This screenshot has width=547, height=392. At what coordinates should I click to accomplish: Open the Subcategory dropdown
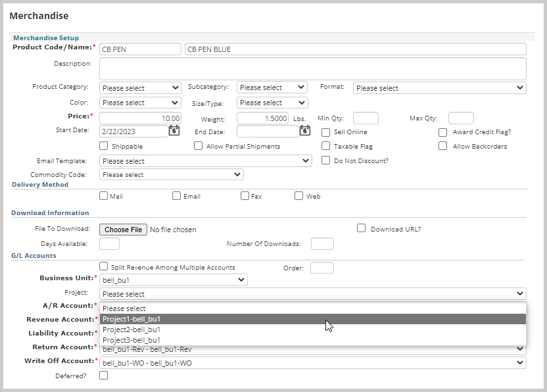point(272,87)
